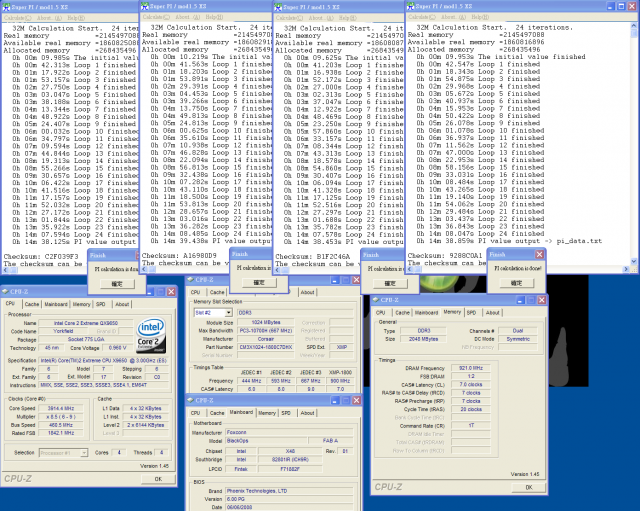
Task: Confirm the Finish dialog beside checksum A16980D9
Action: (x=259, y=282)
